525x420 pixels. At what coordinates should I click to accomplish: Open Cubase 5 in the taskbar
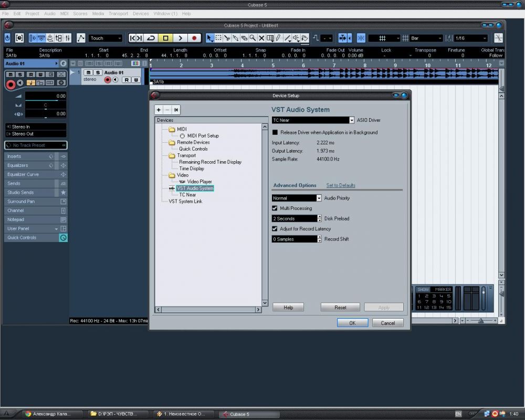pos(249,414)
